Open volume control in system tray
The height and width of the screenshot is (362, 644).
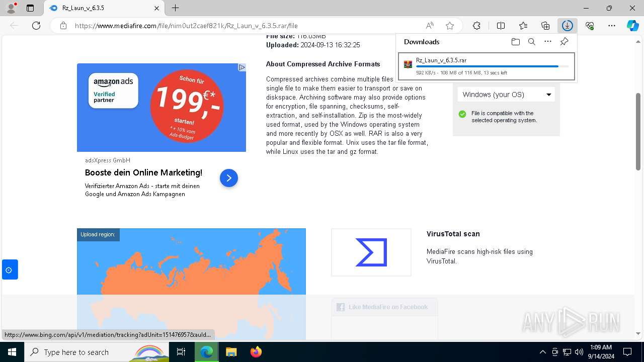[x=579, y=352]
